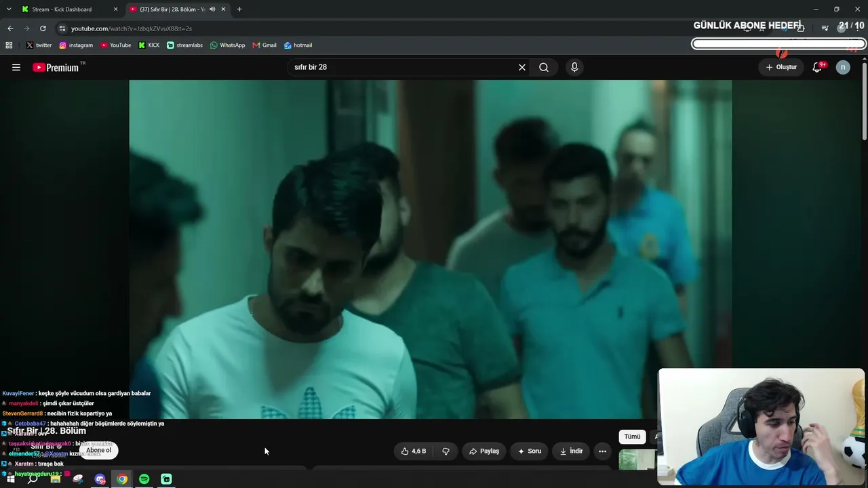868x488 pixels.
Task: Like the video, 4,6 B
Action: pyautogui.click(x=414, y=451)
